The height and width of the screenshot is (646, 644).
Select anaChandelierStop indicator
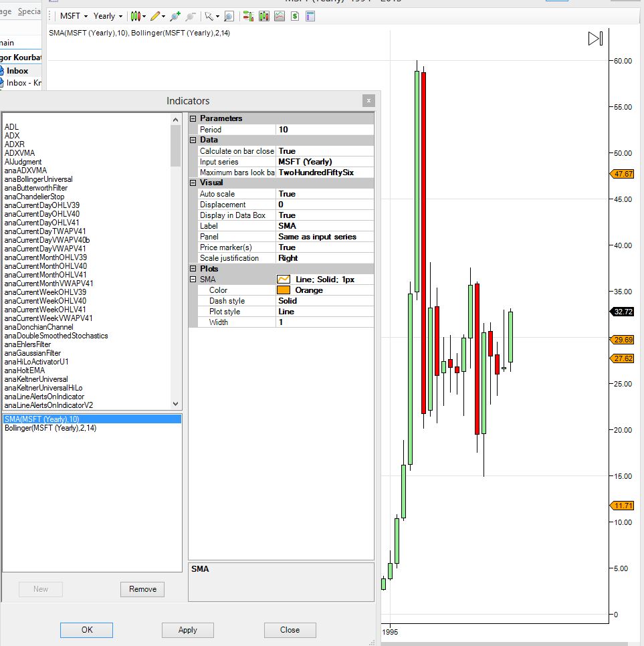pos(34,197)
